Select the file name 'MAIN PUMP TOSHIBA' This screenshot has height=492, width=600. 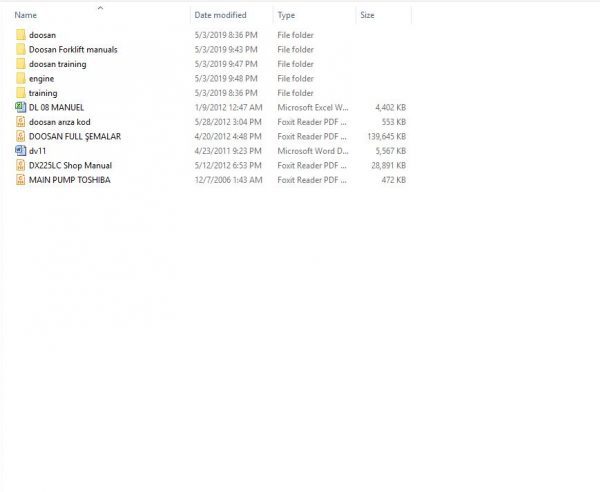pyautogui.click(x=70, y=180)
